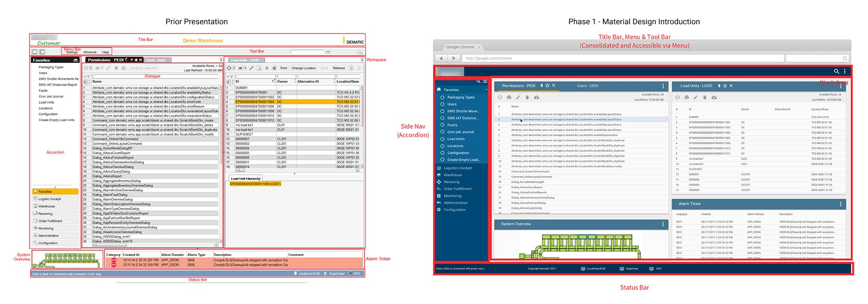
Task: Collapse the Favorites section in blue side nav
Action: click(485, 90)
